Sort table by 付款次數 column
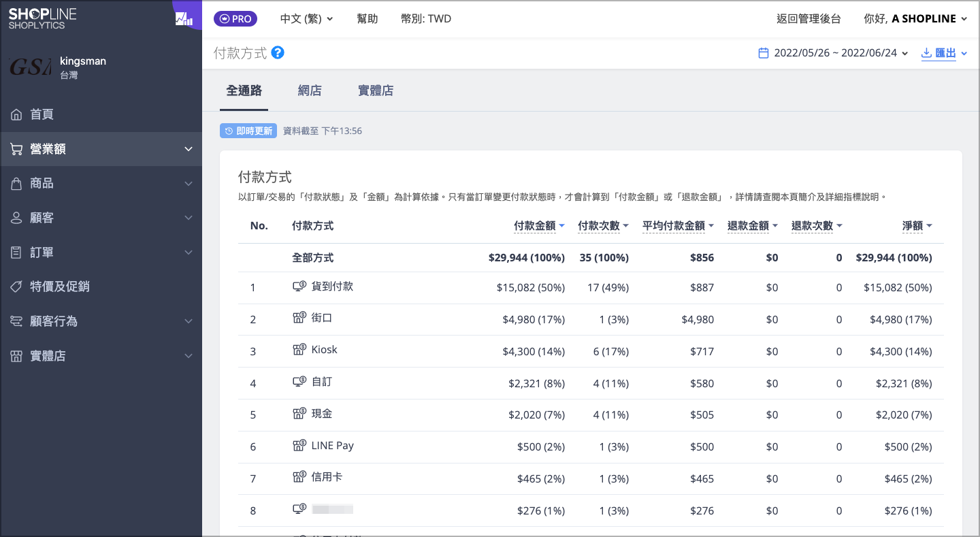Image resolution: width=980 pixels, height=537 pixels. (x=604, y=226)
